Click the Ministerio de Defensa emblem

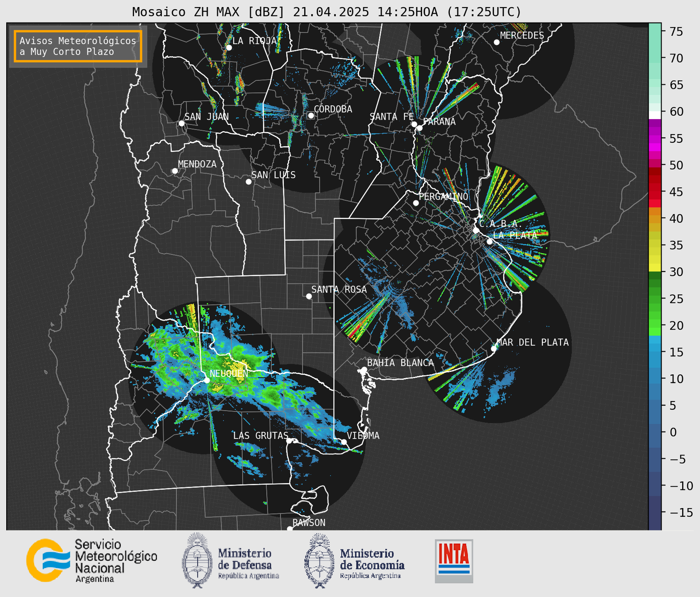[197, 560]
